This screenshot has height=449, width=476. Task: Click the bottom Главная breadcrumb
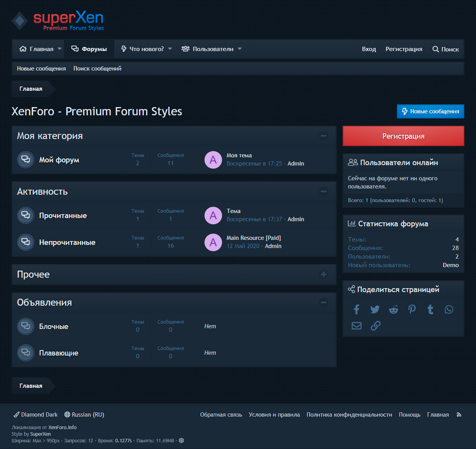pyautogui.click(x=31, y=386)
